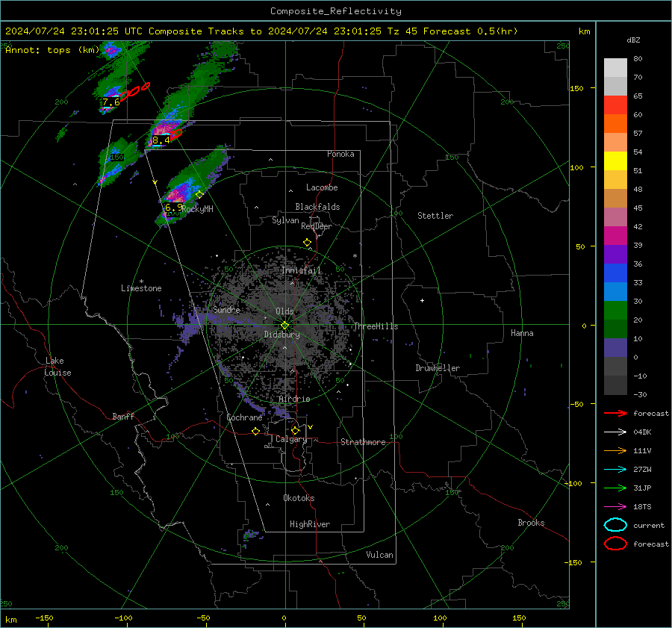
Task: Click the yellow radar-site diamond above Didsbury
Action: tap(284, 326)
